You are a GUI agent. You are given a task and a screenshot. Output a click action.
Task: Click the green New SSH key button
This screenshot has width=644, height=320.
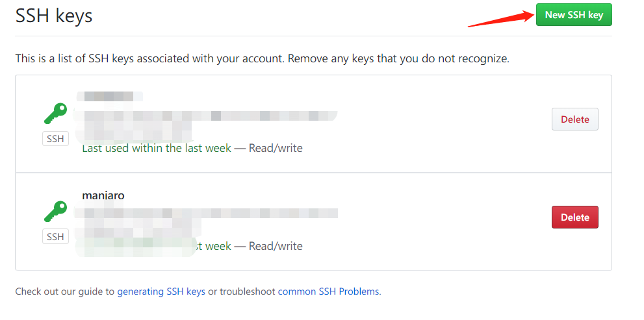[x=574, y=15]
